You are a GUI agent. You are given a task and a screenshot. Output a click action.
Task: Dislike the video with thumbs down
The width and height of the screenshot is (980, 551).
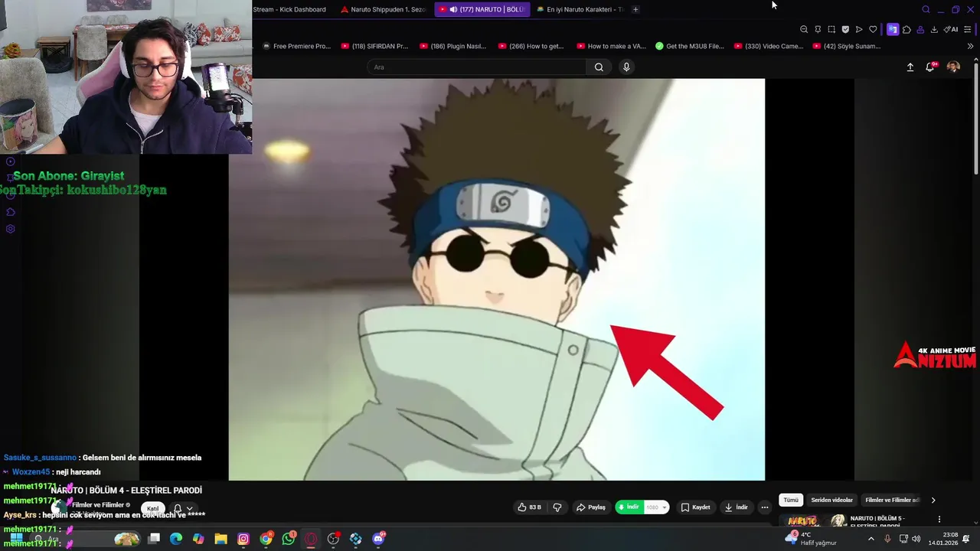tap(557, 507)
